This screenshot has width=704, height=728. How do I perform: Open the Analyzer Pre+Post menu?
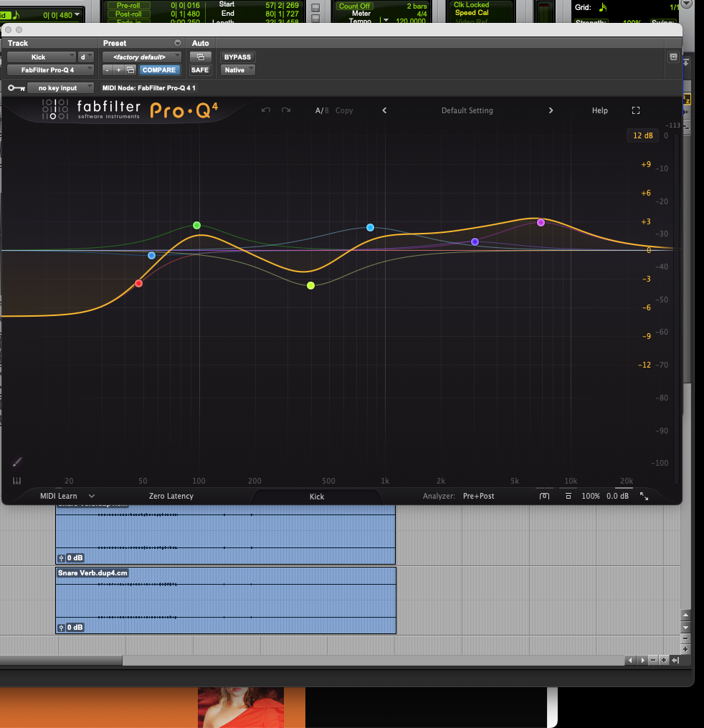pyautogui.click(x=478, y=496)
